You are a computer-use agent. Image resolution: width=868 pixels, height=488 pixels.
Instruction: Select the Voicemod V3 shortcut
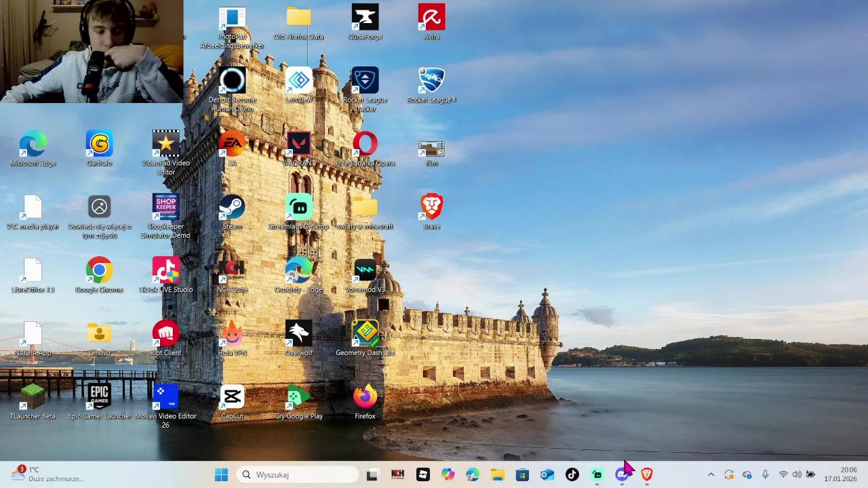tap(365, 275)
